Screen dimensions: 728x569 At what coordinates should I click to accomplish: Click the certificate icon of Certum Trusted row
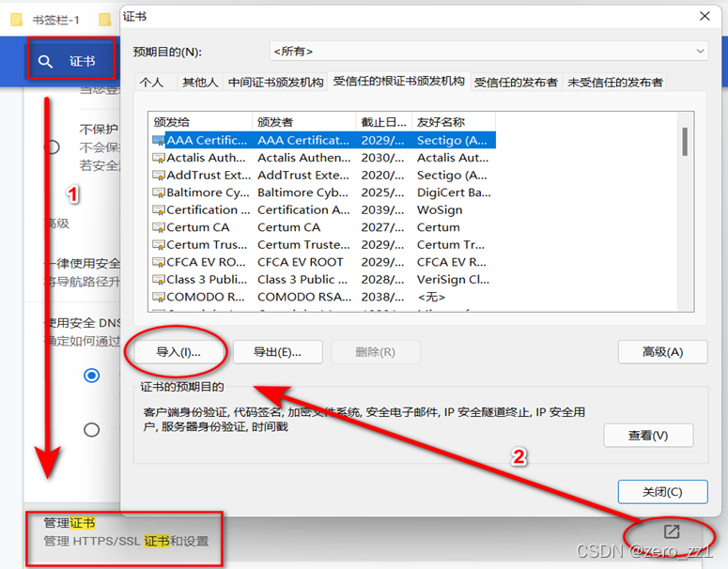[x=159, y=244]
